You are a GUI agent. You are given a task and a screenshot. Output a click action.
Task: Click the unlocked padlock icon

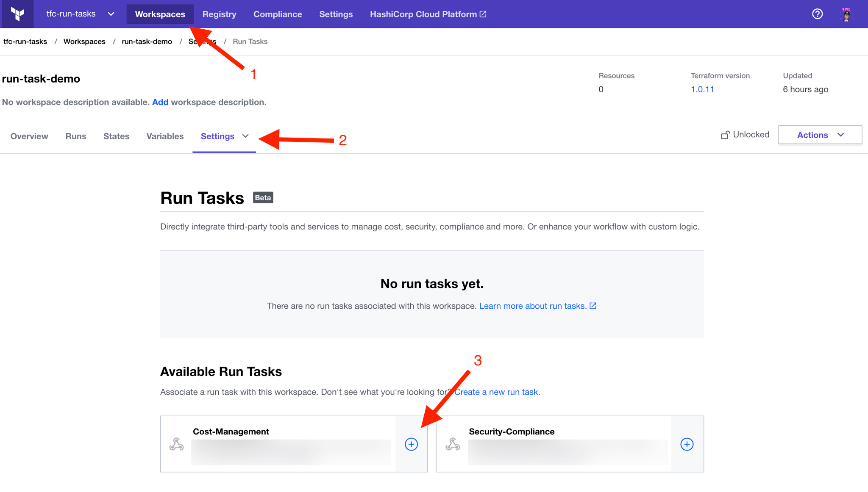(725, 134)
